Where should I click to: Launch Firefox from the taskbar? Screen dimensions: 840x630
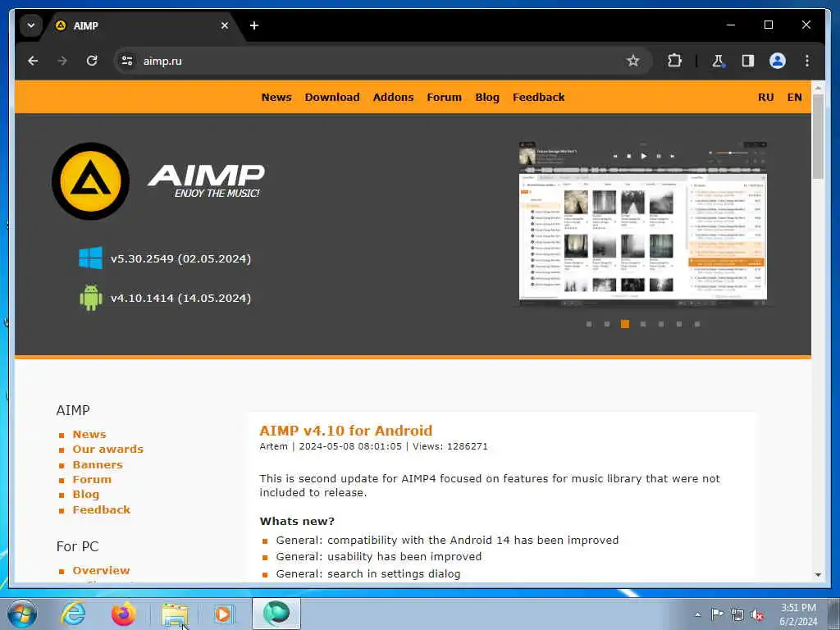click(124, 614)
